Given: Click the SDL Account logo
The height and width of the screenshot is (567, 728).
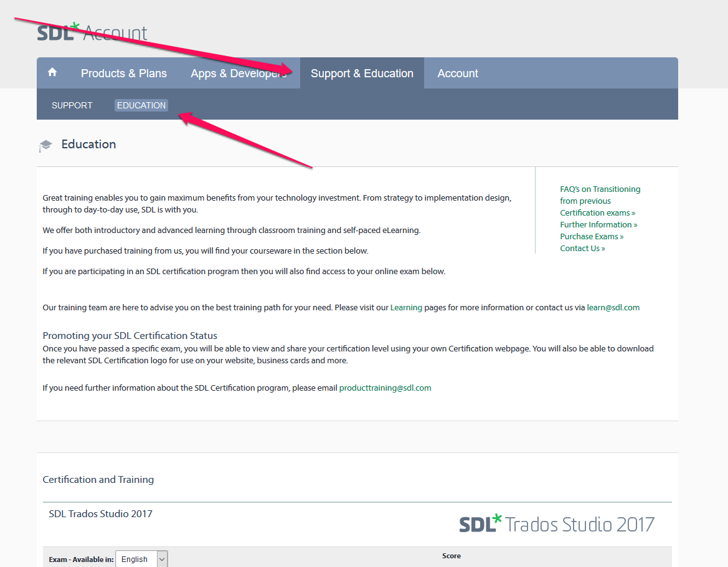Looking at the screenshot, I should pos(92,32).
